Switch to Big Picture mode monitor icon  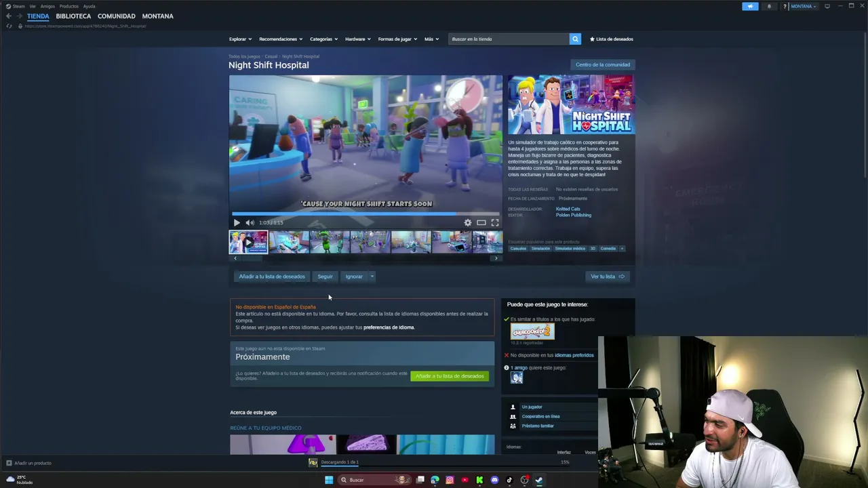(x=827, y=6)
